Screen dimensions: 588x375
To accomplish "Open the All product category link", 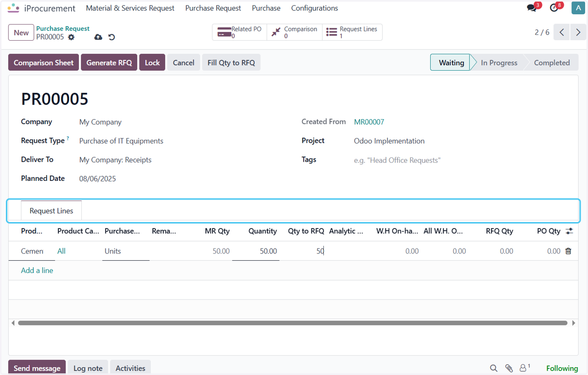I will [61, 251].
